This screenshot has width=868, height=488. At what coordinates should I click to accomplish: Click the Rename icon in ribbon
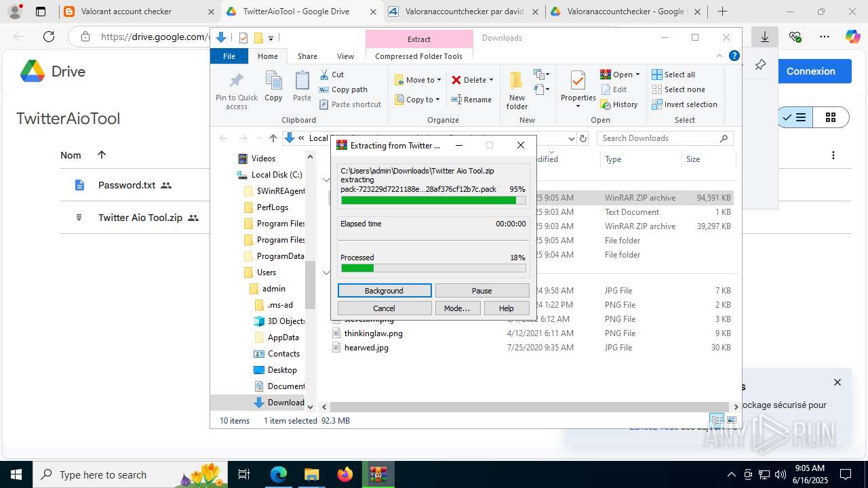pyautogui.click(x=472, y=100)
